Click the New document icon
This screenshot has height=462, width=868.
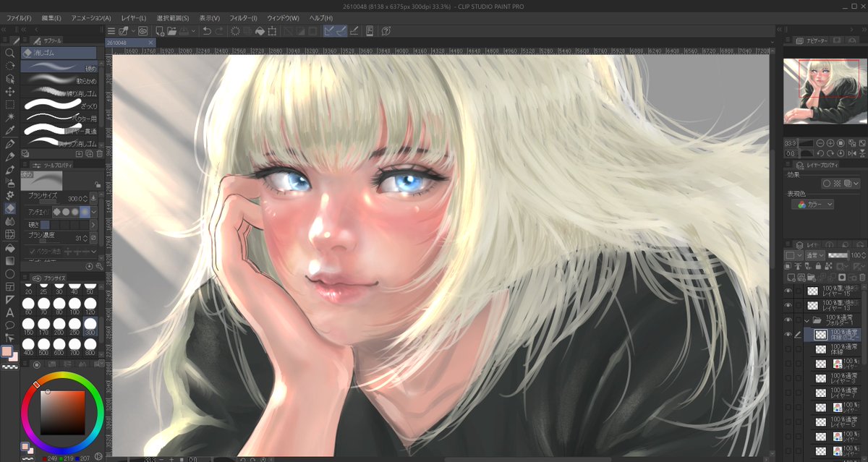click(160, 31)
